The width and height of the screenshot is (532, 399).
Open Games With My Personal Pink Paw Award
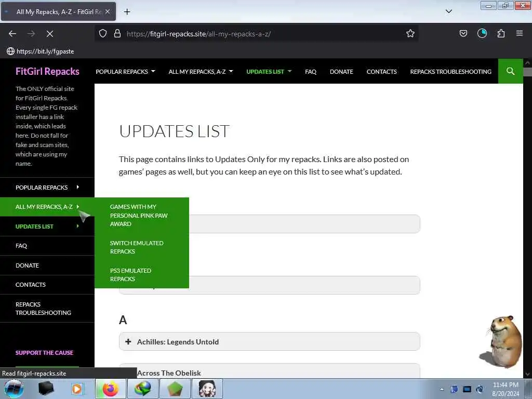(139, 216)
